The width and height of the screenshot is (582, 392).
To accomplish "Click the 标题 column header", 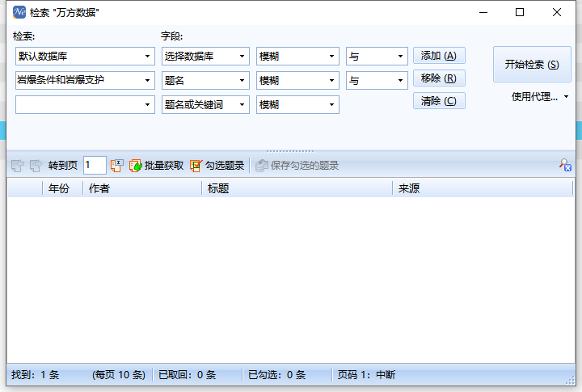I will [218, 189].
